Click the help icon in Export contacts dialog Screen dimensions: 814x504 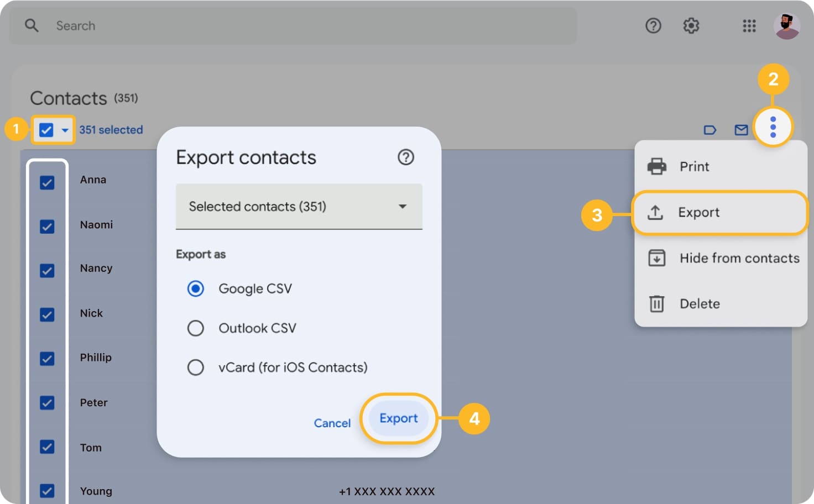pos(405,158)
